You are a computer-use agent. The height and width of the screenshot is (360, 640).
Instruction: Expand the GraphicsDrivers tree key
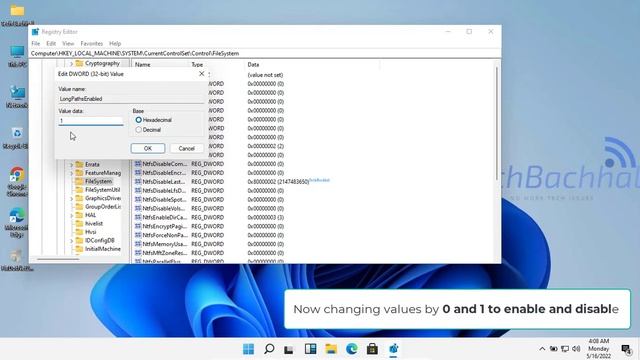pos(71,198)
